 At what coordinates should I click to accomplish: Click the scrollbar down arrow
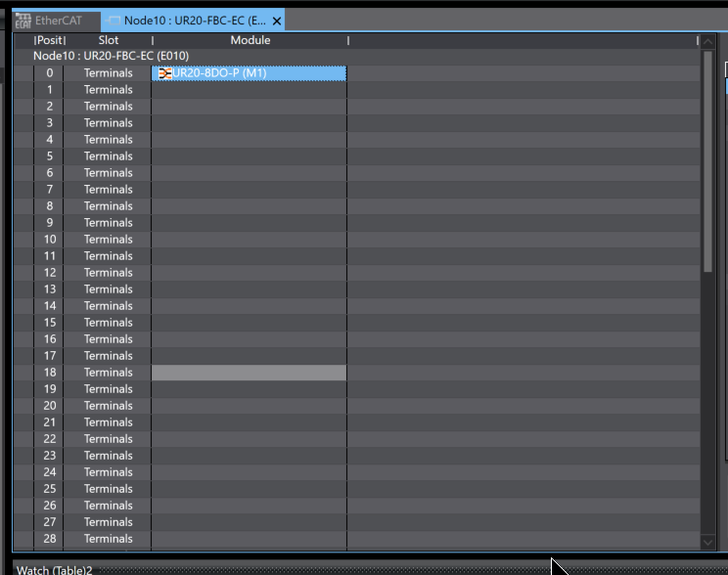pos(708,542)
